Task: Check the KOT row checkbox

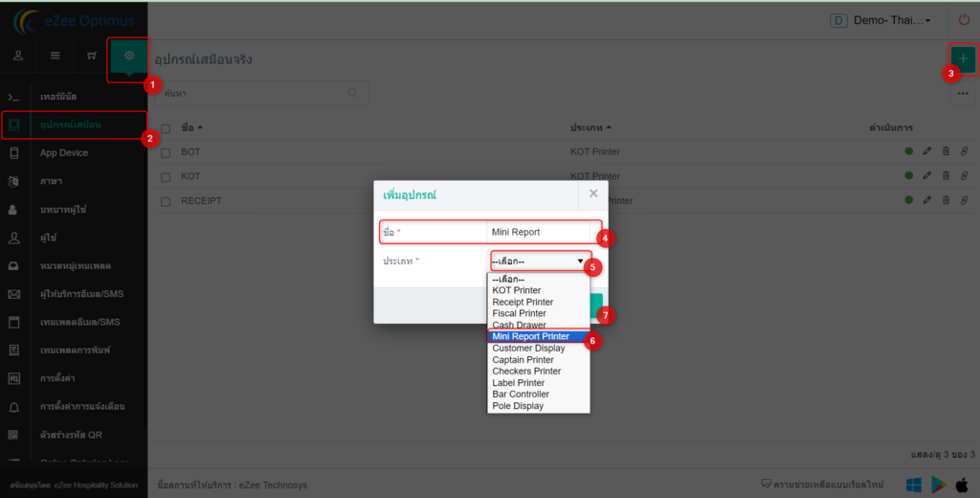Action: point(166,177)
